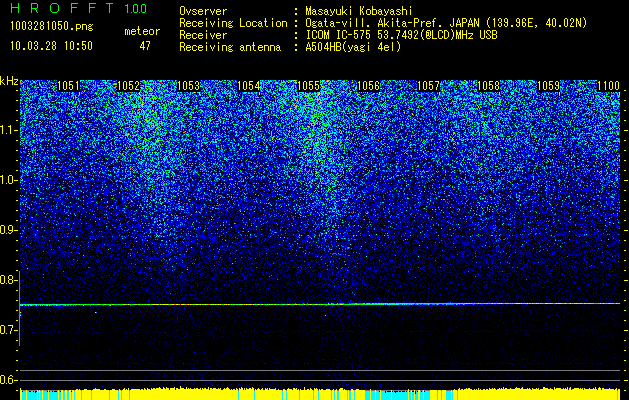Click the 0.9 frequency axis label

point(9,230)
